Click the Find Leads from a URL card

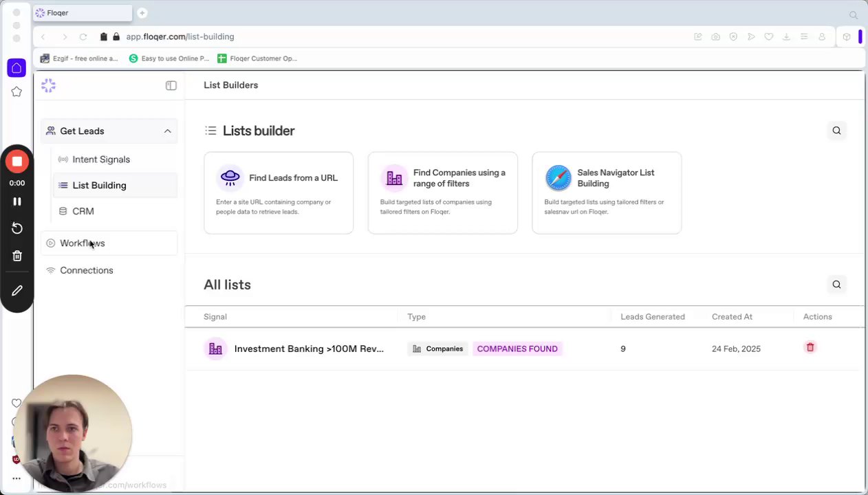click(x=279, y=192)
